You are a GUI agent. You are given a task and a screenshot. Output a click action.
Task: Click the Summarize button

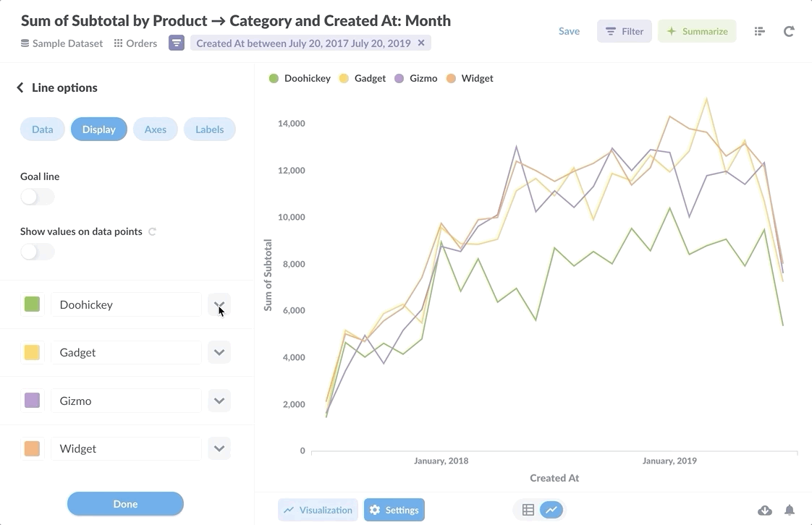(697, 31)
